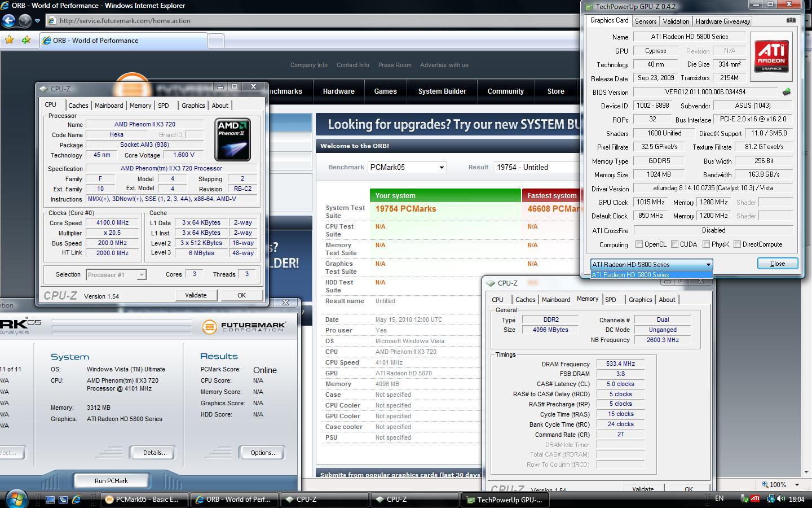Switch to the GPU-Z Validation tab
Screen dimensions: 812x508
(676, 21)
